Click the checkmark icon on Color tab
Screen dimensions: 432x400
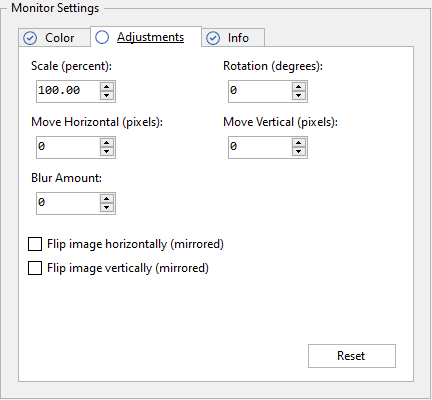[x=30, y=38]
